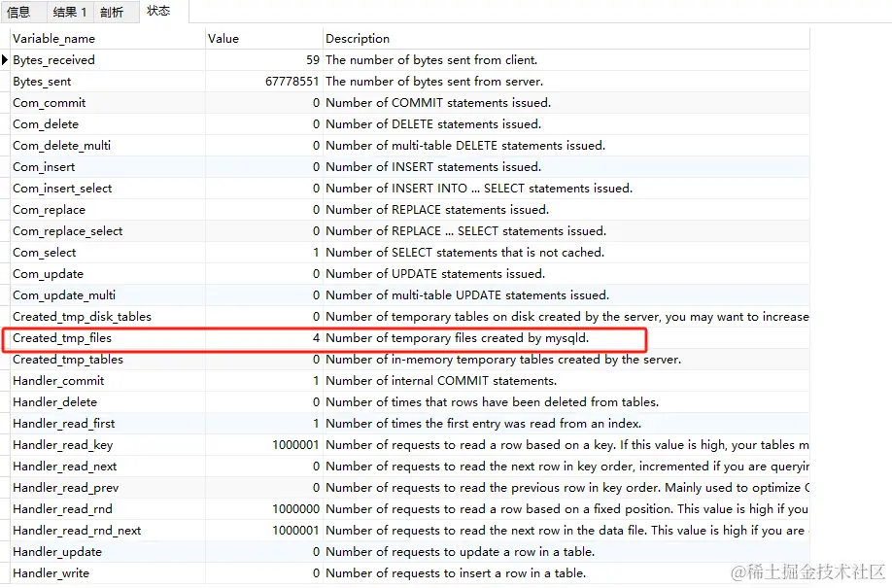892x588 pixels.
Task: Select the Handler_read_rnd variable name
Action: [x=62, y=509]
